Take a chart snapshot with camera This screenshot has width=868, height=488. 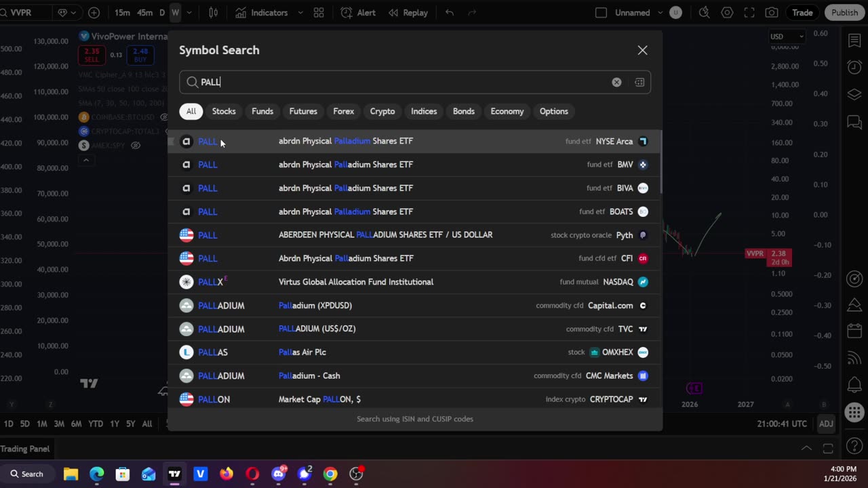(x=772, y=12)
